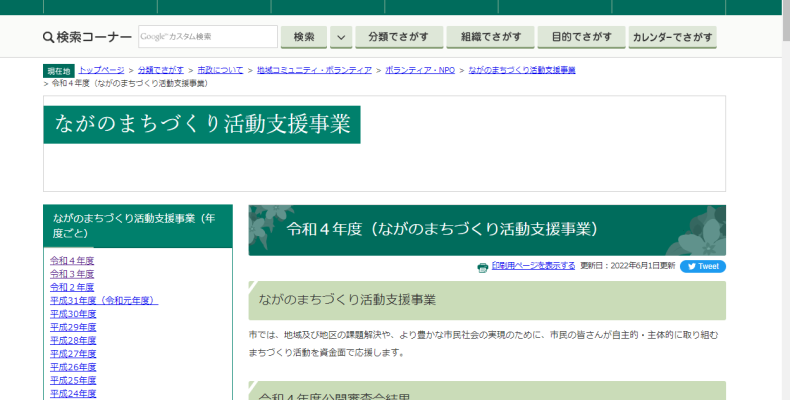The image size is (790, 400).
Task: Go to トップページ breadcrumb link
Action: tap(101, 70)
